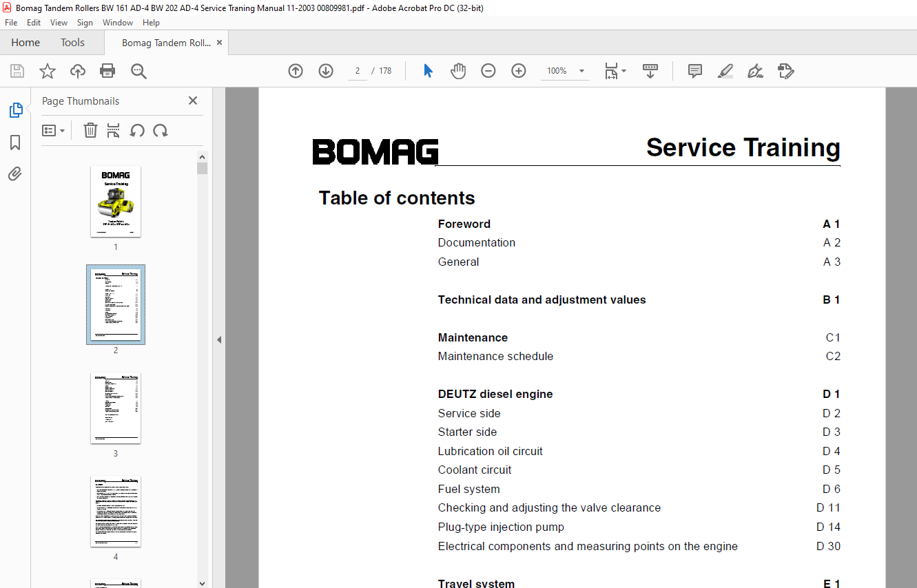Select the Highlight text tool

point(725,71)
